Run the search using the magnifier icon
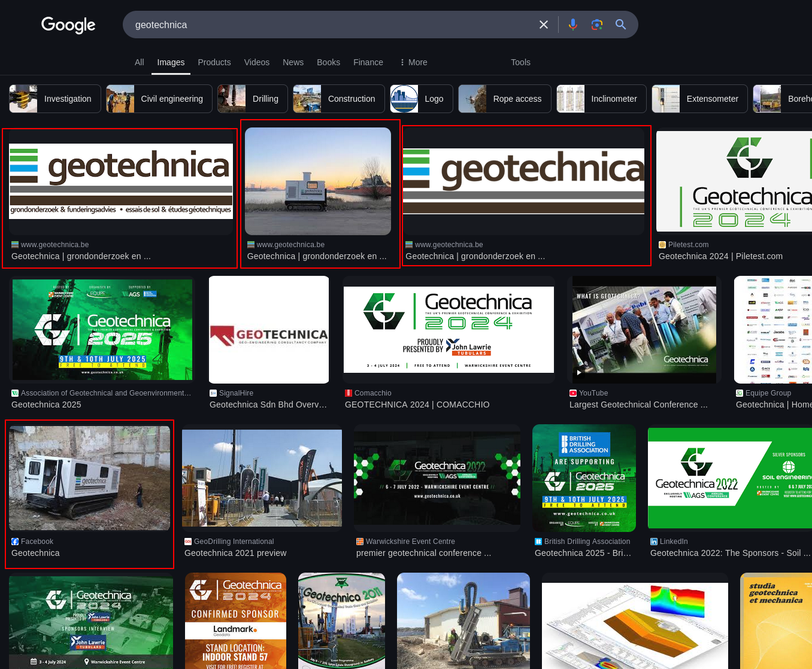812x669 pixels. click(620, 24)
